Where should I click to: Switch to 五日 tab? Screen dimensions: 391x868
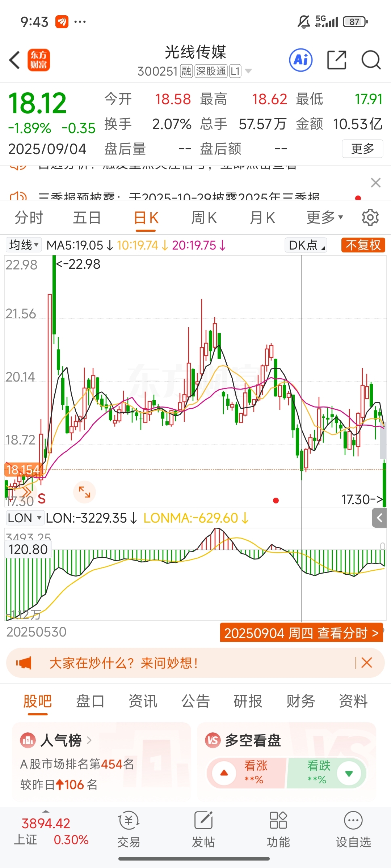(x=87, y=218)
